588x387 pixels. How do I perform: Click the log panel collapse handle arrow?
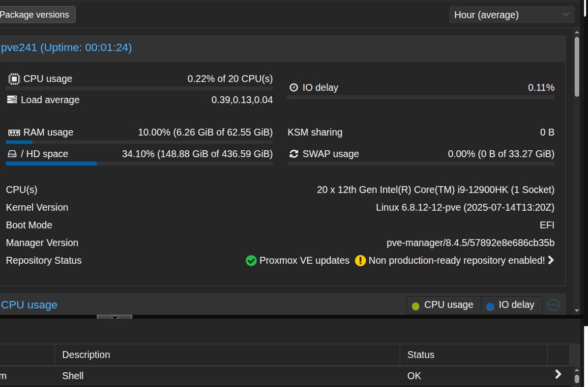(115, 317)
